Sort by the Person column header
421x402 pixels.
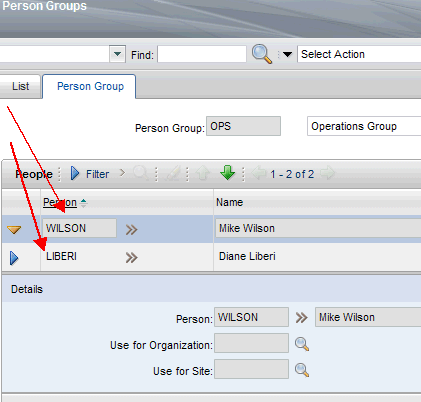[60, 202]
